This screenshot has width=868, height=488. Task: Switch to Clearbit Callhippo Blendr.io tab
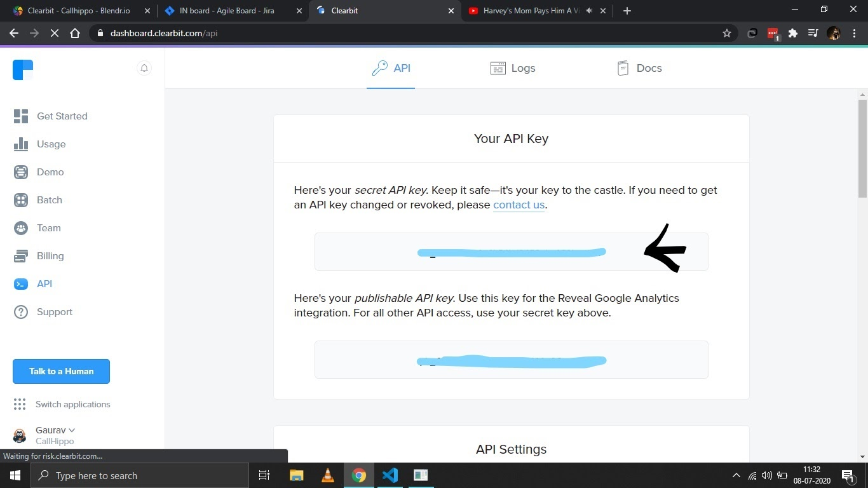click(80, 11)
